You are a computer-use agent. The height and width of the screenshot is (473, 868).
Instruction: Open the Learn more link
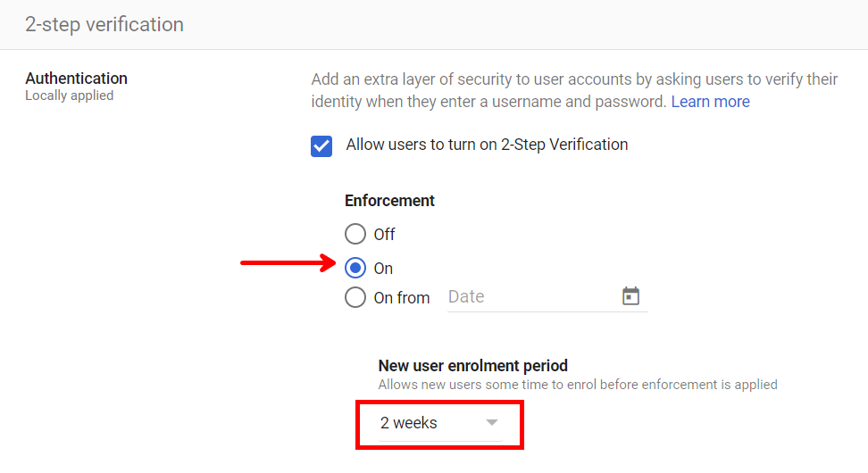coord(710,102)
